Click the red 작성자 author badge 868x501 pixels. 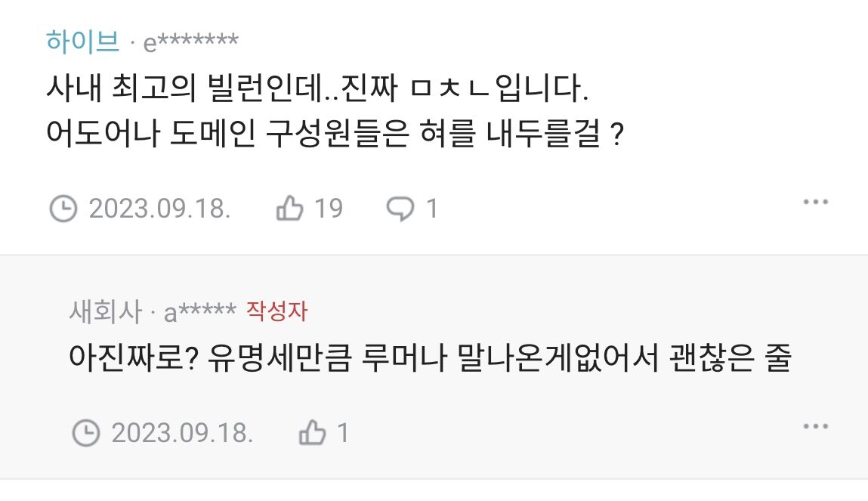tap(277, 311)
